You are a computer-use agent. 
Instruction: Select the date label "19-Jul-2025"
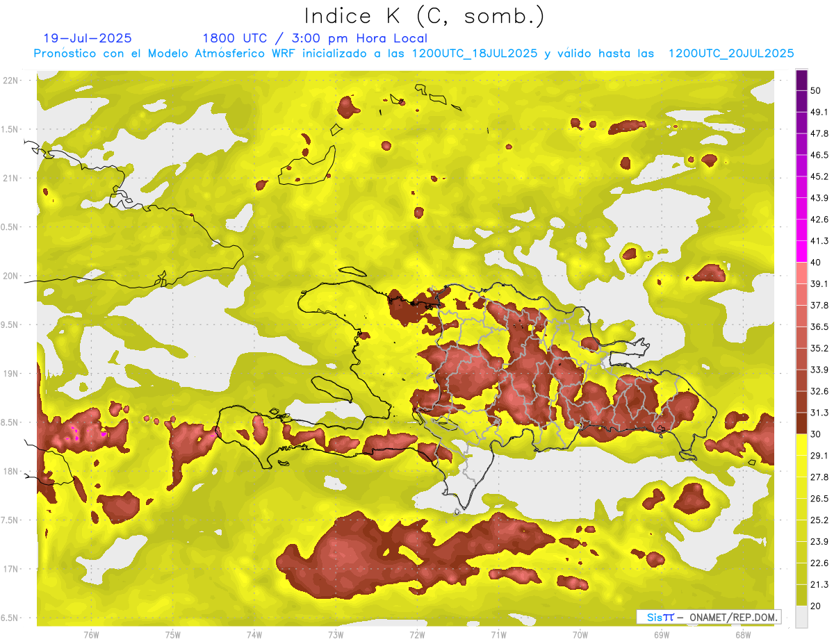88,39
